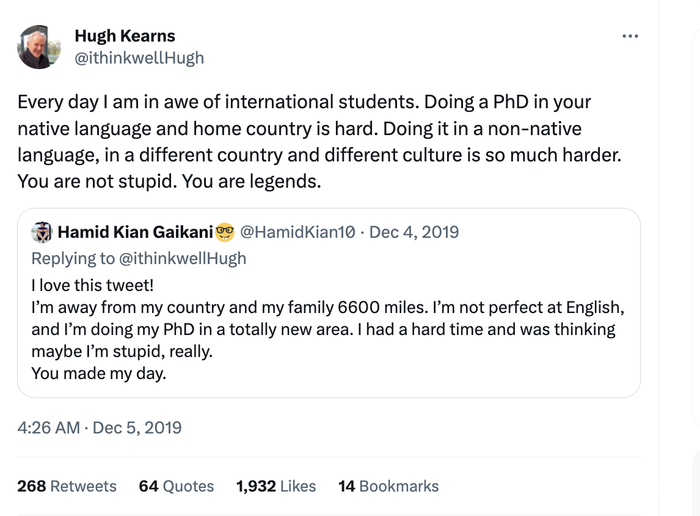Open the Hugh Kearns display name link
Viewport: 700px width, 516px height.
124,36
